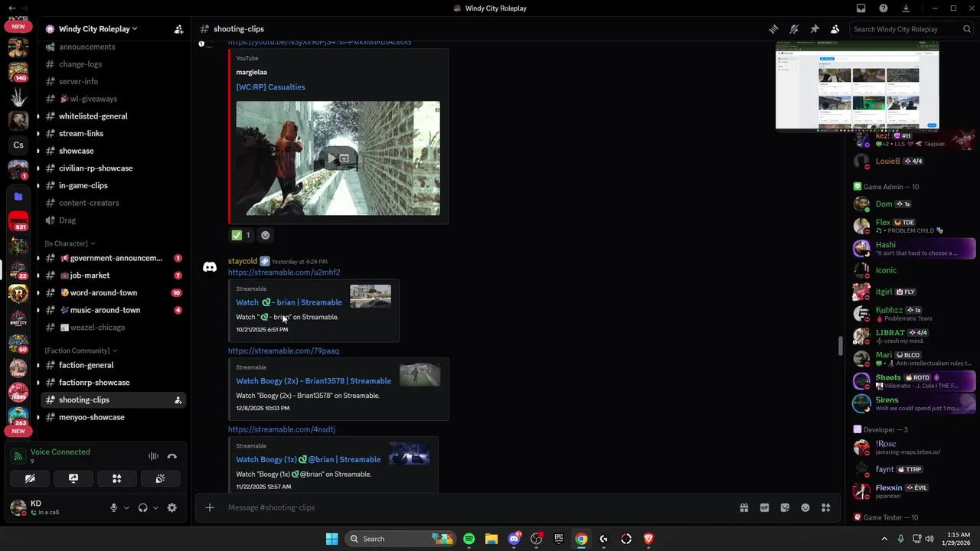
Task: Collapse the Faction Community category
Action: coord(80,350)
